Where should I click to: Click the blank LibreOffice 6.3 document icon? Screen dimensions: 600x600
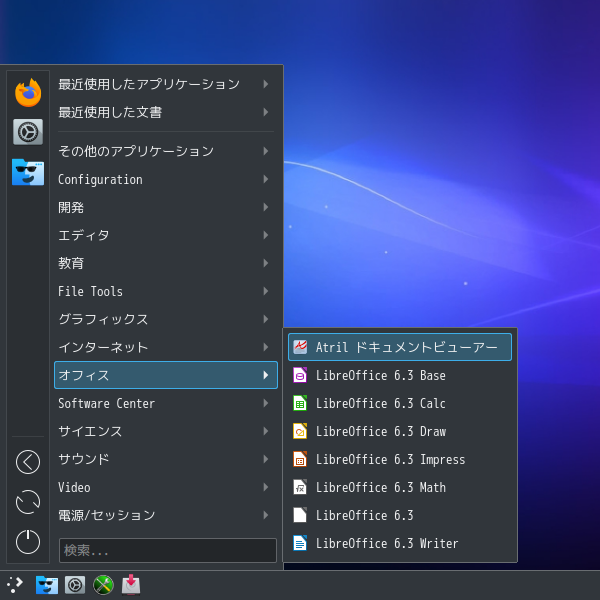[300, 515]
